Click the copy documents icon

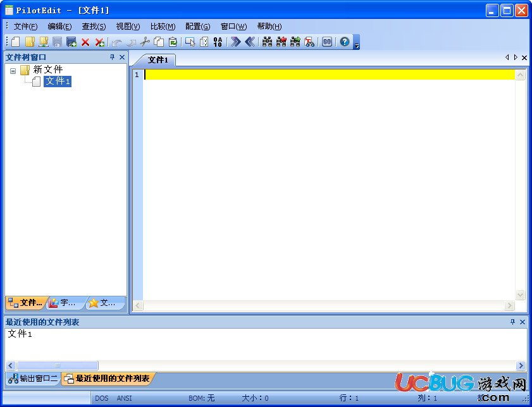[159, 42]
